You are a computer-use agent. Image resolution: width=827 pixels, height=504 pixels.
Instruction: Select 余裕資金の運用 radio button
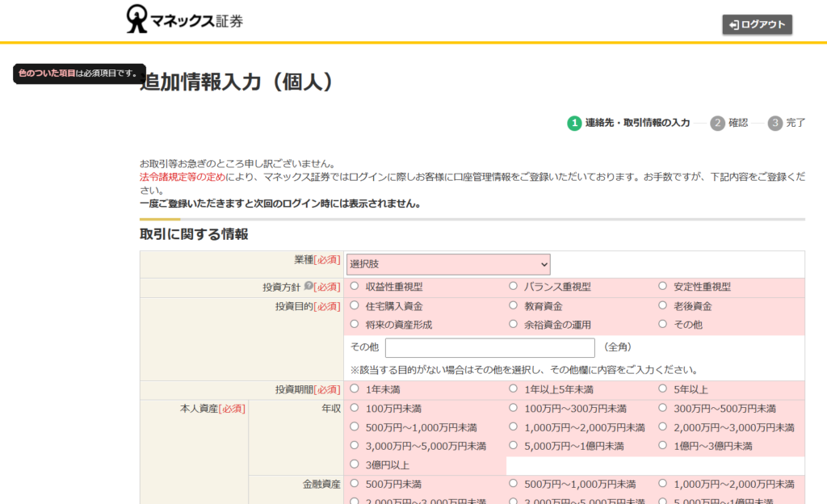514,325
